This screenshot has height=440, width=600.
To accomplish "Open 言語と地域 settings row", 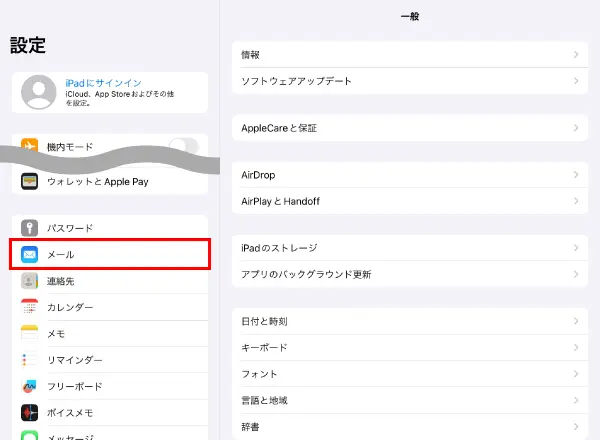I will pyautogui.click(x=410, y=401).
